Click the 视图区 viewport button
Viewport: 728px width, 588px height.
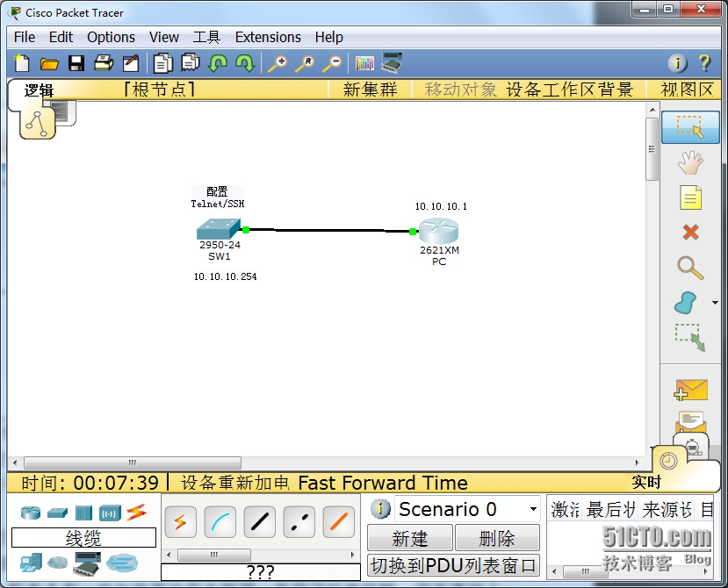click(687, 90)
